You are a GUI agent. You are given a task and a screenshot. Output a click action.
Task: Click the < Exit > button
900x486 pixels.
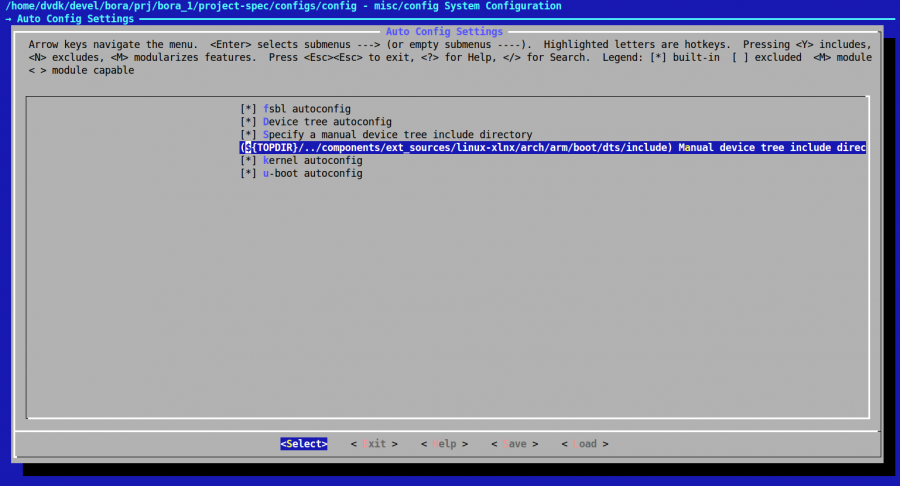tap(374, 444)
